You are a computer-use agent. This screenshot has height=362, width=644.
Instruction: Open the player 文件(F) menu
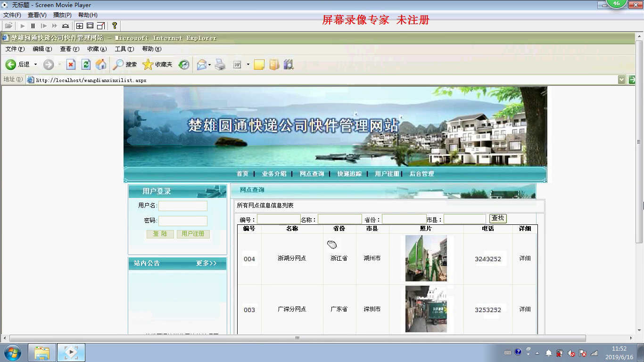coord(12,15)
